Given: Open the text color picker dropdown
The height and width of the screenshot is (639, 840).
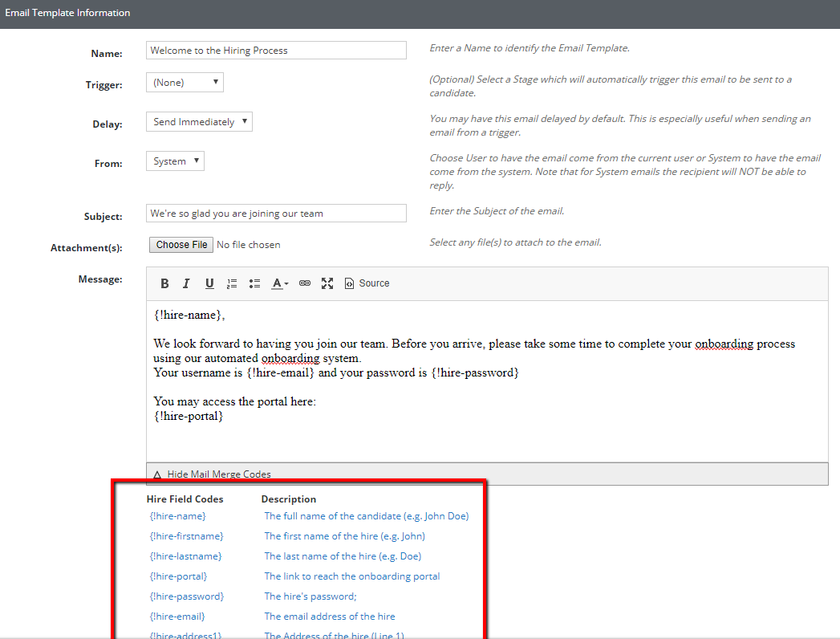Looking at the screenshot, I should [278, 283].
